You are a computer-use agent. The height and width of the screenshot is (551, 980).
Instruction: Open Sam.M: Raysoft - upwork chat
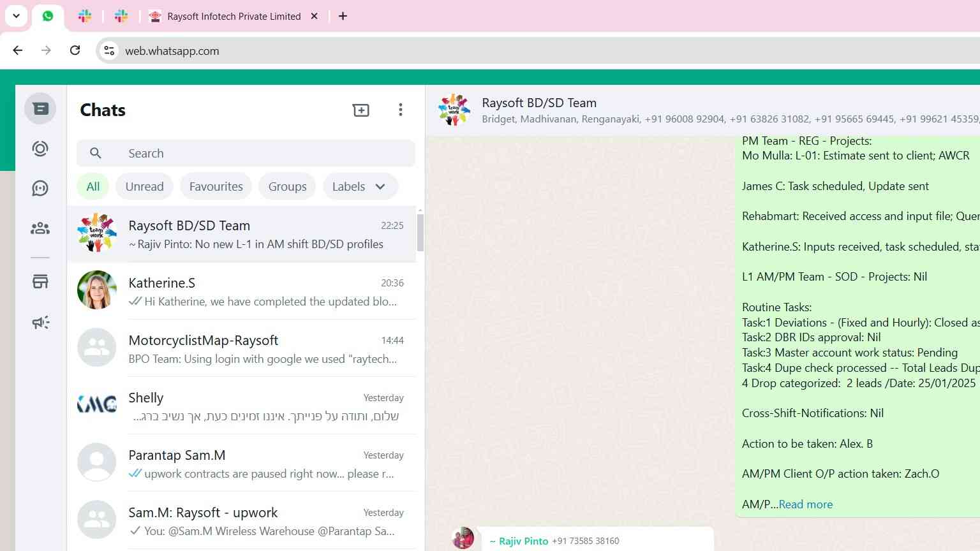(242, 521)
